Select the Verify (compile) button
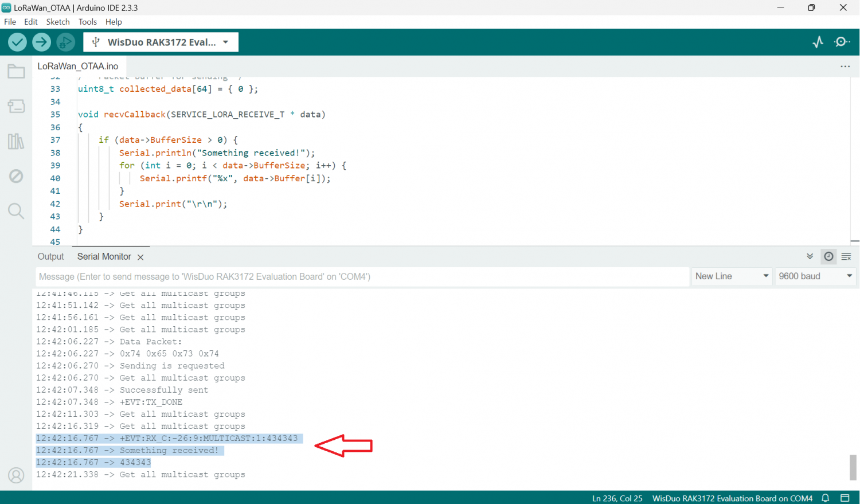Viewport: 860px width, 504px height. [x=17, y=42]
